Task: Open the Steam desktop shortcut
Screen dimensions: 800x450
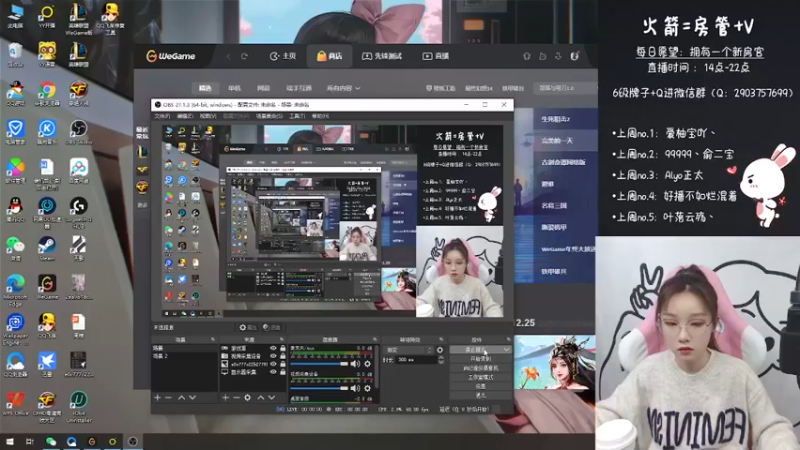Action: pyautogui.click(x=47, y=247)
